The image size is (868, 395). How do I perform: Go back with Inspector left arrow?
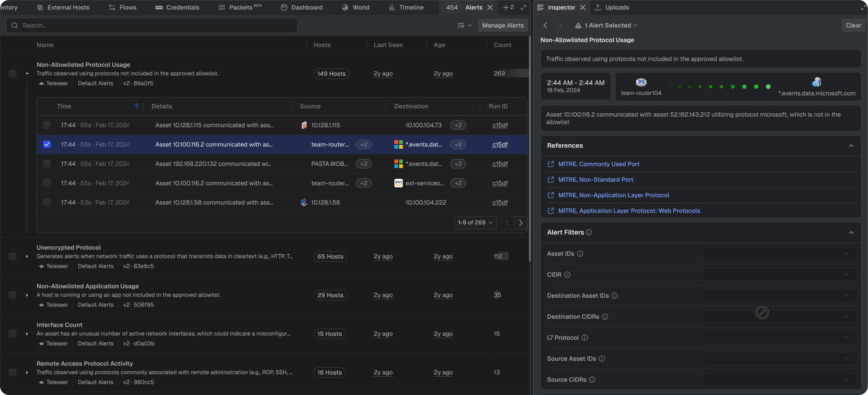click(545, 25)
